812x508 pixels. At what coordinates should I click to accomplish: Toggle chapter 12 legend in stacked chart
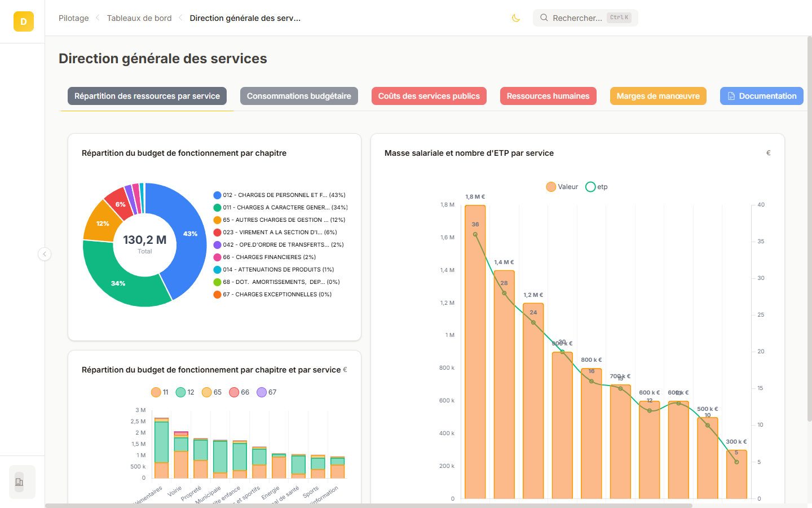tap(185, 392)
